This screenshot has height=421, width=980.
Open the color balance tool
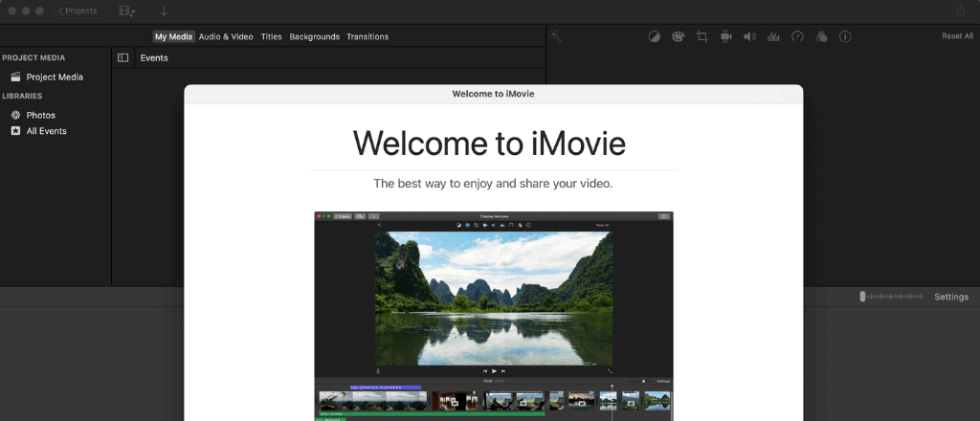pyautogui.click(x=654, y=37)
